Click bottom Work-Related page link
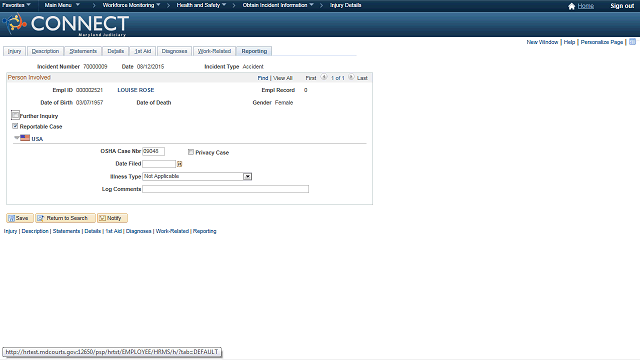640x360 pixels. click(172, 231)
